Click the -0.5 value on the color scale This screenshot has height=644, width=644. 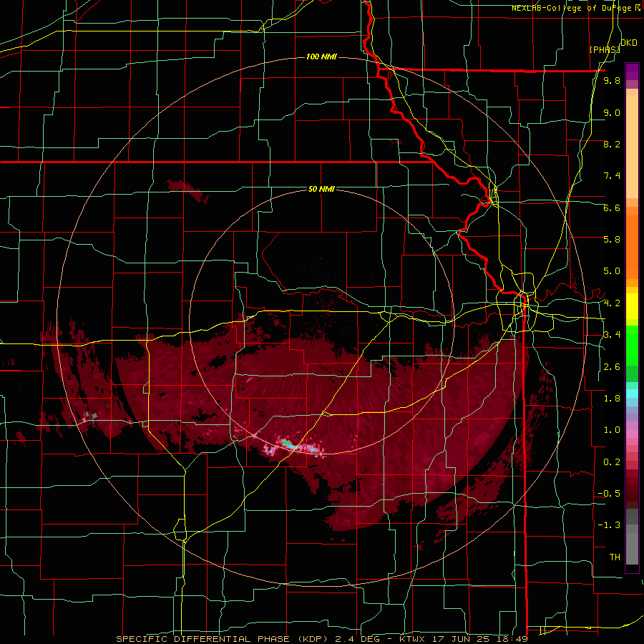[x=609, y=494]
